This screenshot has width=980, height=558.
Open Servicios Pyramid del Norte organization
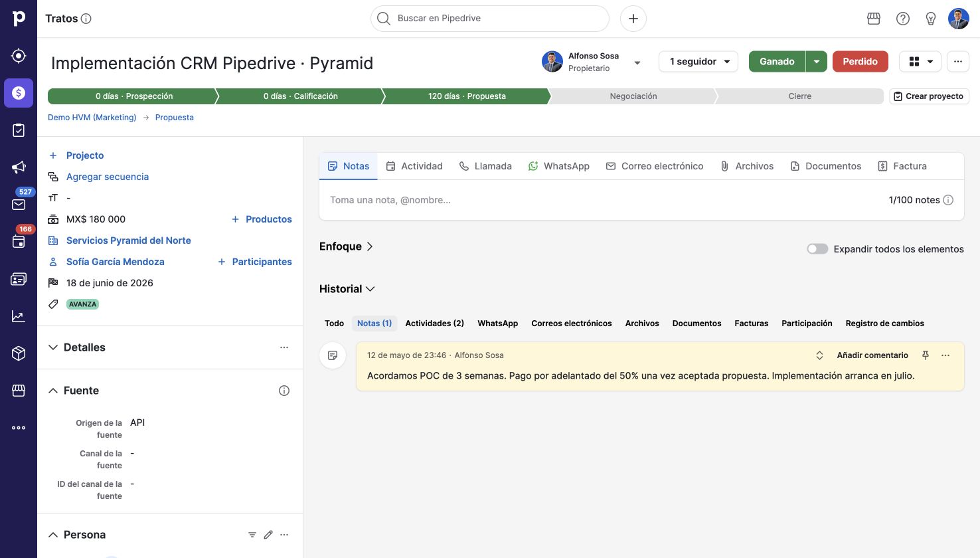pyautogui.click(x=129, y=240)
